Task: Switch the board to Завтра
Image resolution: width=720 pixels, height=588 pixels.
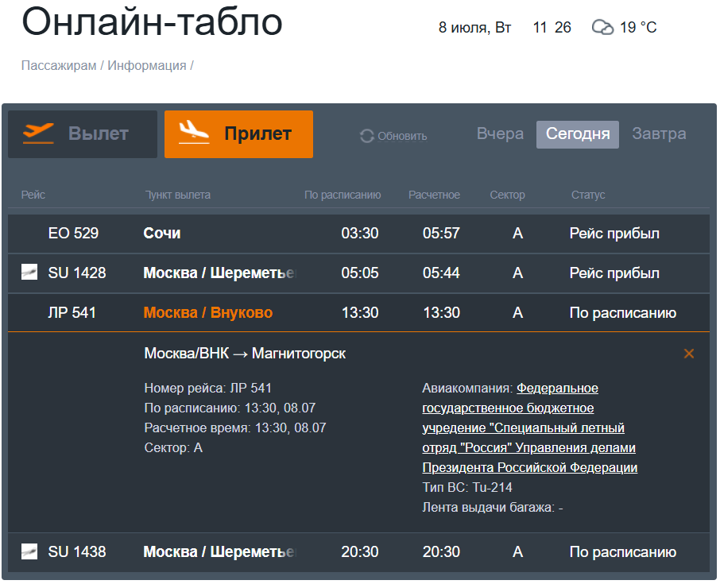Action: pyautogui.click(x=659, y=134)
